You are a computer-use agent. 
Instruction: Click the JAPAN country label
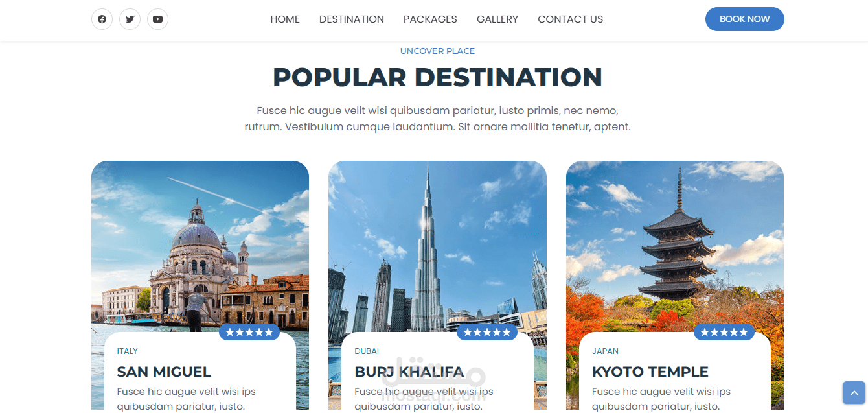(x=605, y=351)
